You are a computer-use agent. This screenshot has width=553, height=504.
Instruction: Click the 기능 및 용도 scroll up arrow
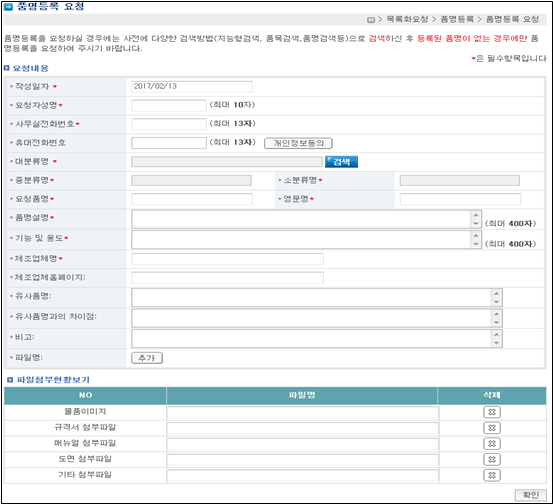click(476, 235)
